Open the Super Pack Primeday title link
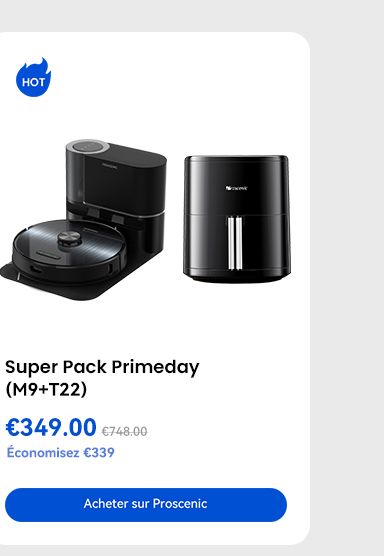 click(102, 367)
